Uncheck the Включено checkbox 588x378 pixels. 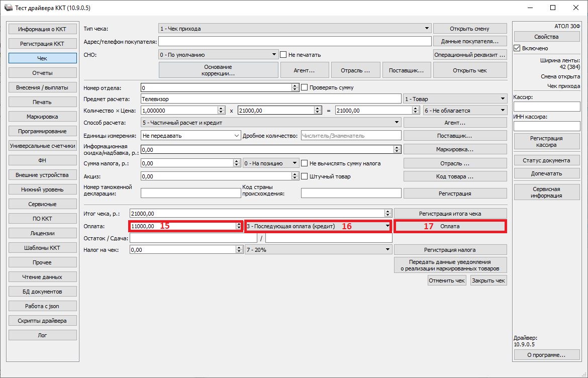[517, 48]
